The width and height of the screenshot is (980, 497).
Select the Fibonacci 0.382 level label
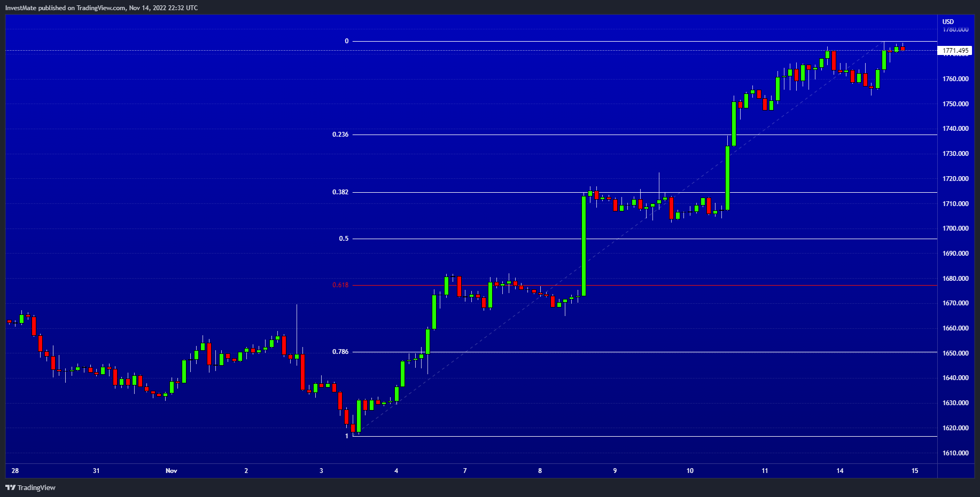tap(340, 192)
